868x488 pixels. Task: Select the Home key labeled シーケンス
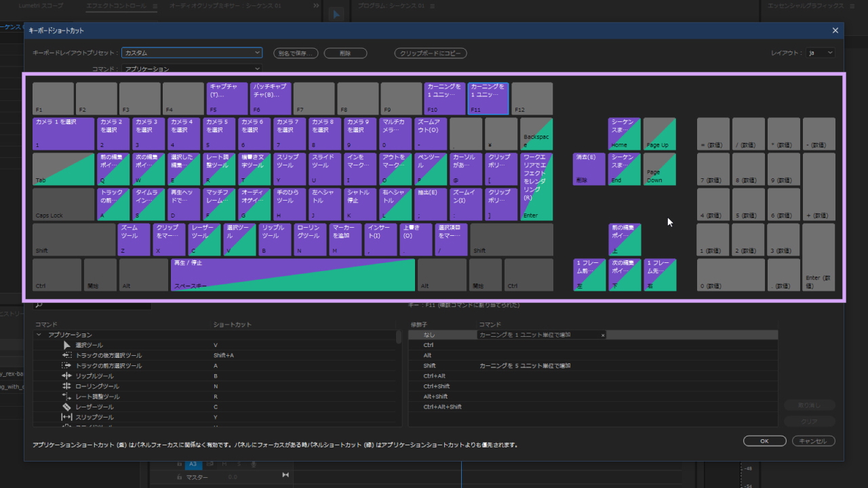pos(625,134)
